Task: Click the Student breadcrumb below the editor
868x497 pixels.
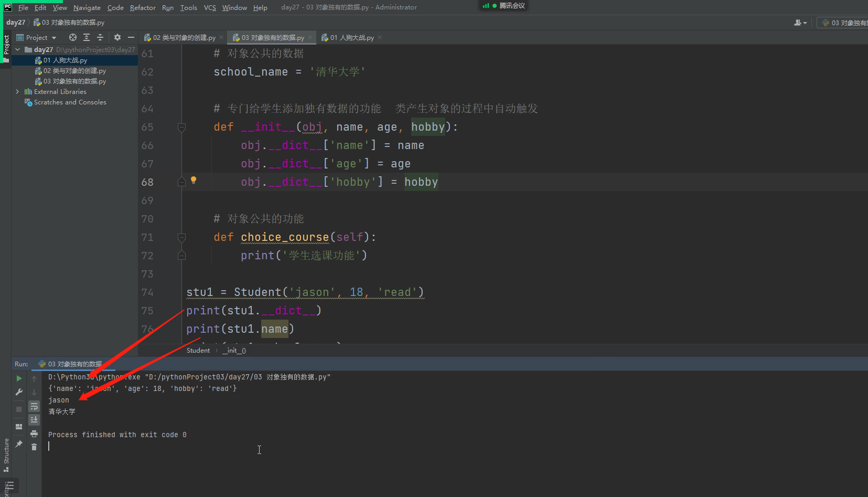Action: (198, 350)
